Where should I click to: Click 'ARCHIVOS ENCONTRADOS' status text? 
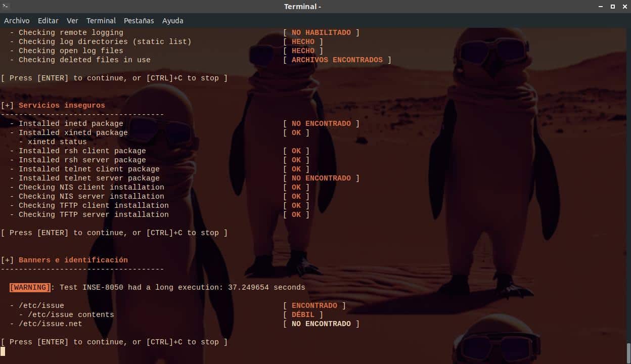pyautogui.click(x=337, y=60)
